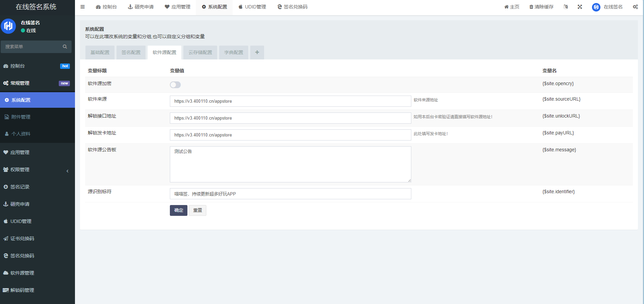Click the search magnifier icon in sidebar
This screenshot has width=644, height=304.
point(65,47)
